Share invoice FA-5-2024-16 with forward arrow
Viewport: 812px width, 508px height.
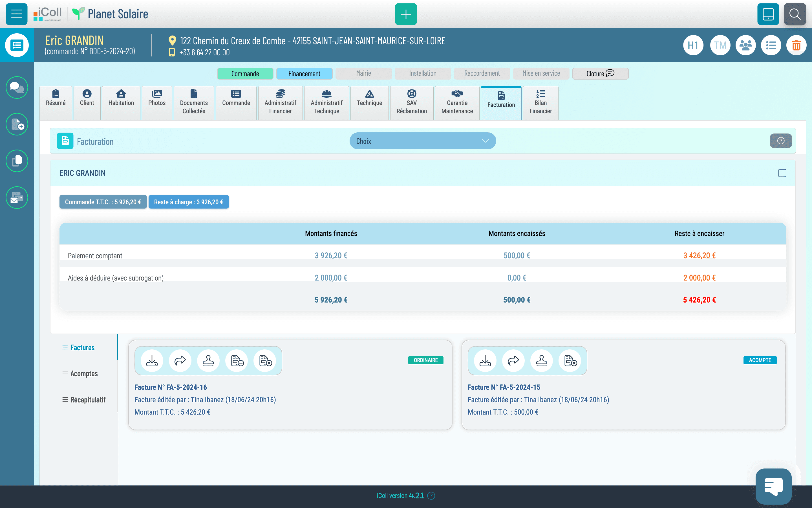180,360
